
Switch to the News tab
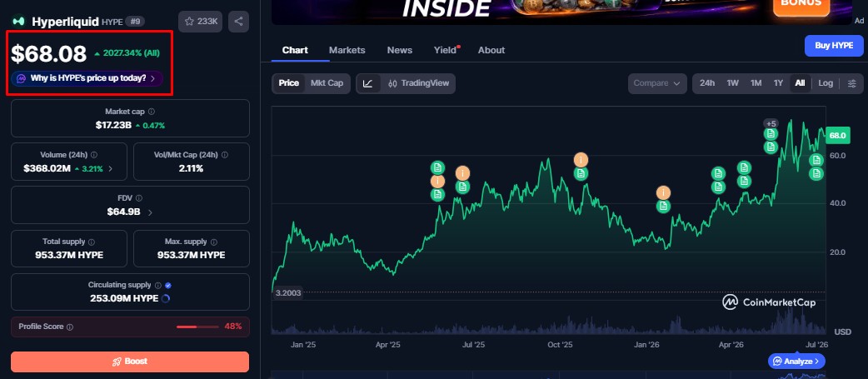coord(400,50)
